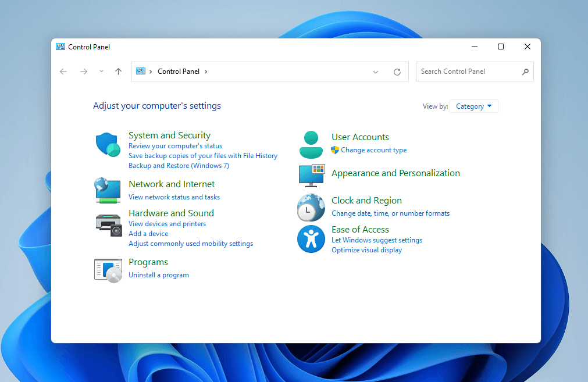Open the recent locations dropdown arrow
Viewport: 588px width, 382px height.
coord(101,72)
